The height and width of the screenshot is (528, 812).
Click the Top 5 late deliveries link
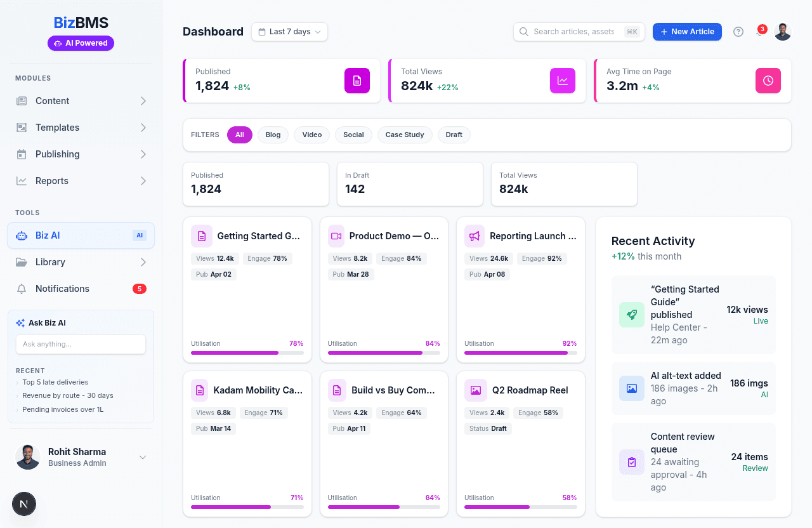(55, 382)
